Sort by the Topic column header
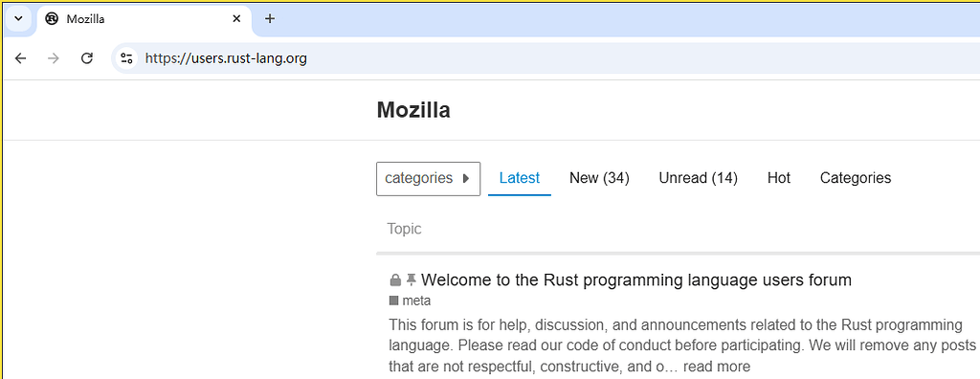The width and height of the screenshot is (980, 379). click(x=404, y=229)
